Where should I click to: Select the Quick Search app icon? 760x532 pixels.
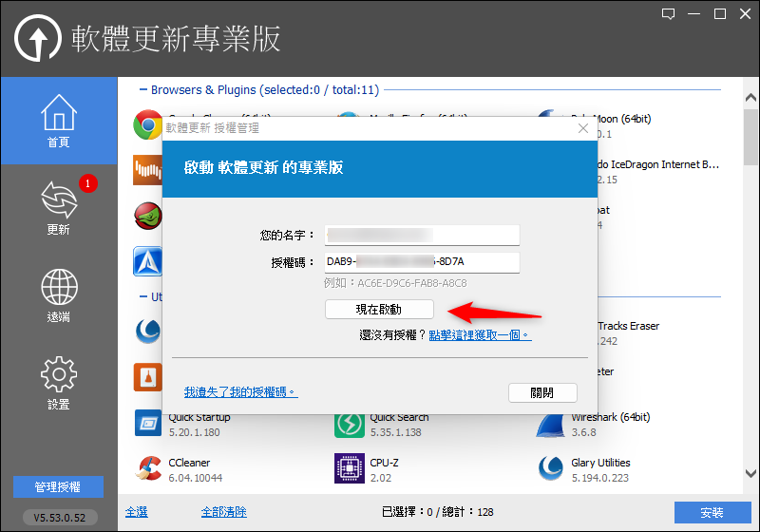click(x=350, y=424)
